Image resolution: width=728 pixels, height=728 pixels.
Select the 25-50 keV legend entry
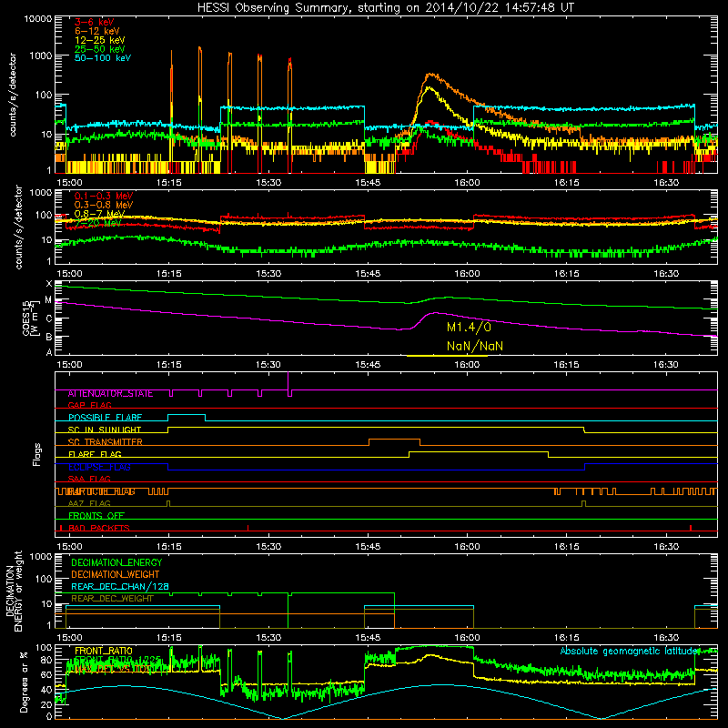click(x=99, y=49)
